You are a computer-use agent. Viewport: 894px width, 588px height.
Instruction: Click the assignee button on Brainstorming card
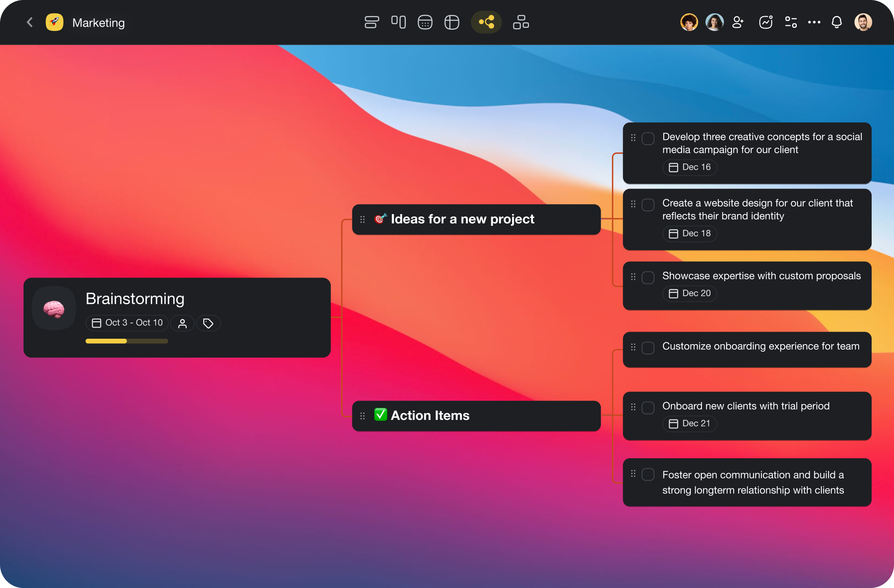click(182, 323)
